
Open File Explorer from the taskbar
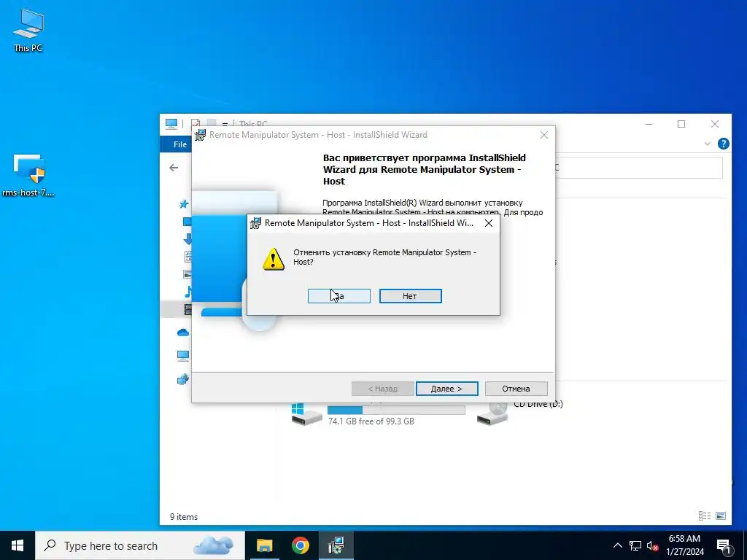click(x=264, y=545)
